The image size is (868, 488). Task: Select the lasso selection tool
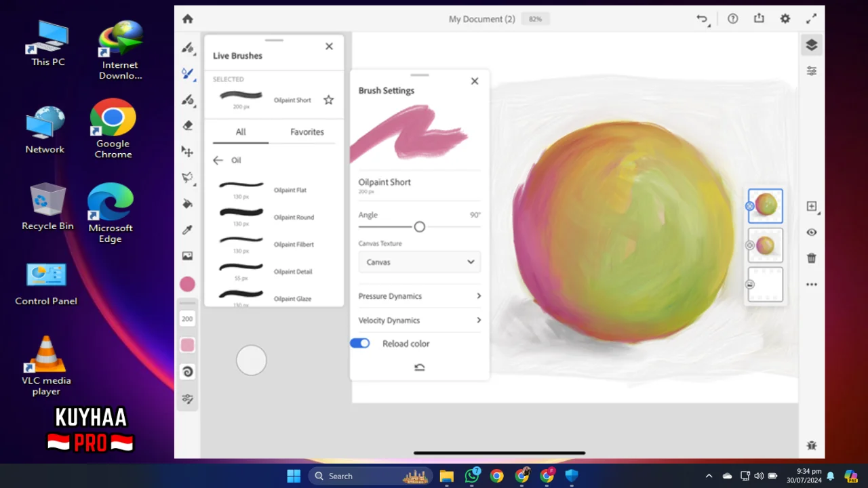pyautogui.click(x=188, y=178)
